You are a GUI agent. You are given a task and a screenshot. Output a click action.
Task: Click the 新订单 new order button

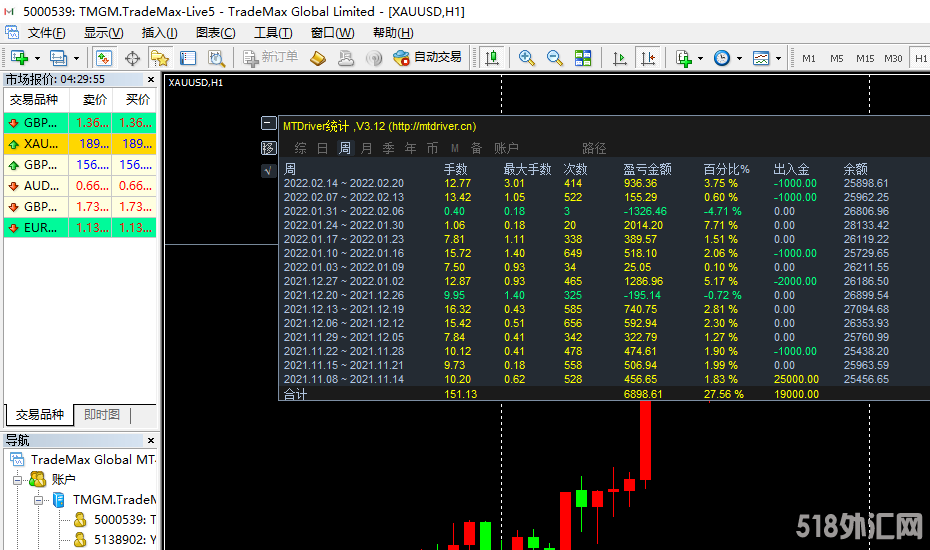tap(269, 58)
